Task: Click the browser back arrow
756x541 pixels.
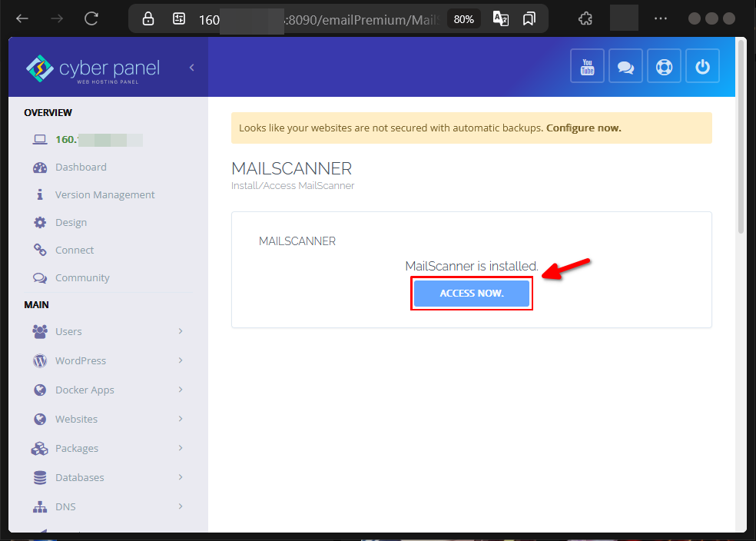Action: [x=22, y=18]
